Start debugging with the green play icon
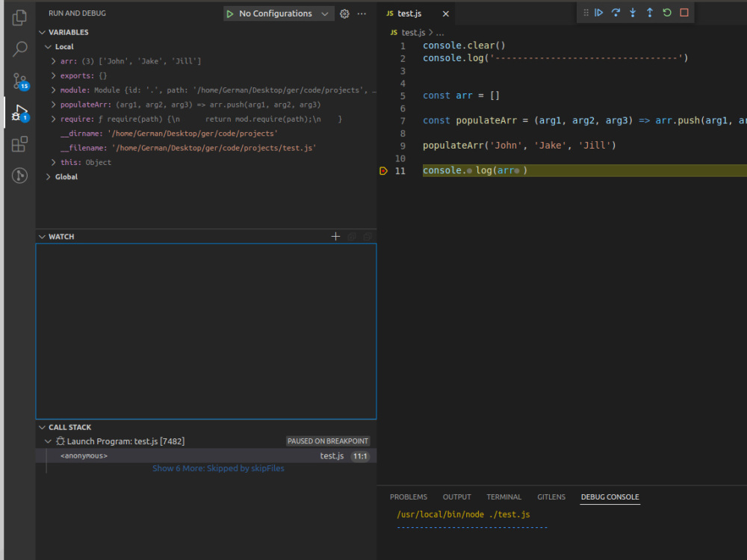This screenshot has width=747, height=560. 230,13
